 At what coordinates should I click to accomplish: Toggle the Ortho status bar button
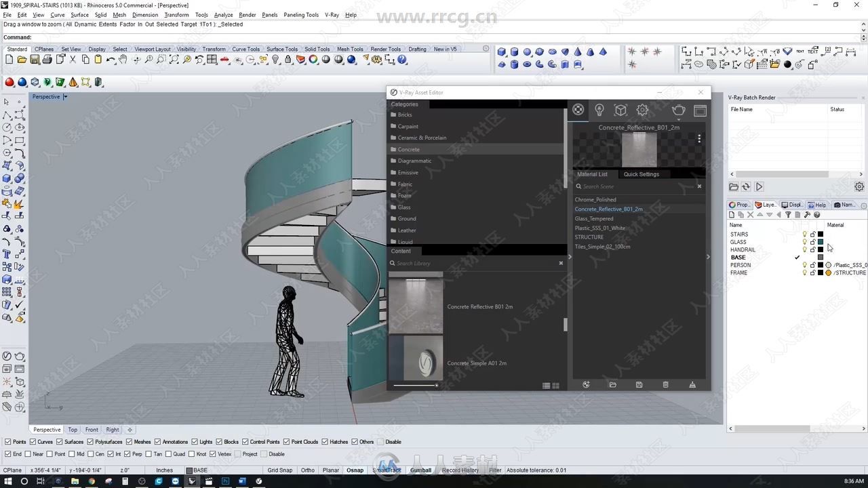pos(307,470)
